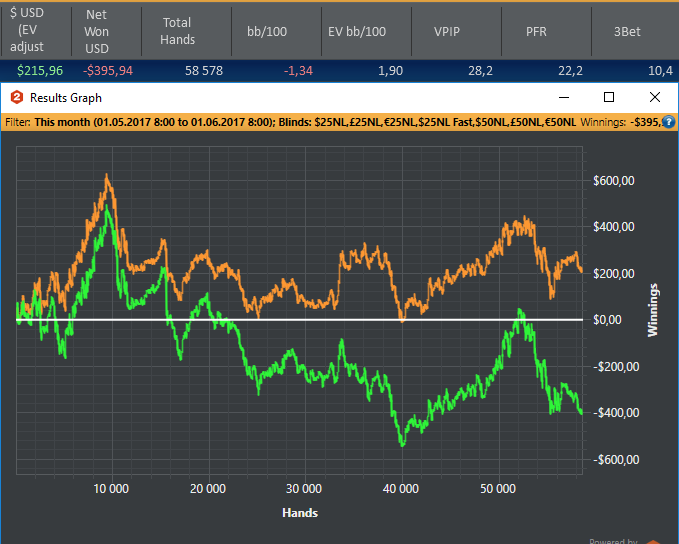Screen dimensions: 679x544
Task: Click the Results Graph window title
Action: (x=66, y=98)
